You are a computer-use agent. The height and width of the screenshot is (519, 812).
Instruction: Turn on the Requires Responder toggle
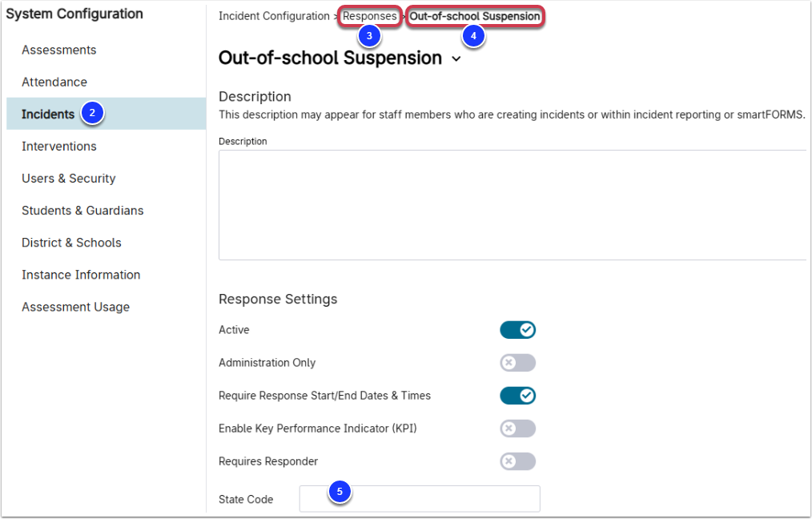tap(518, 461)
